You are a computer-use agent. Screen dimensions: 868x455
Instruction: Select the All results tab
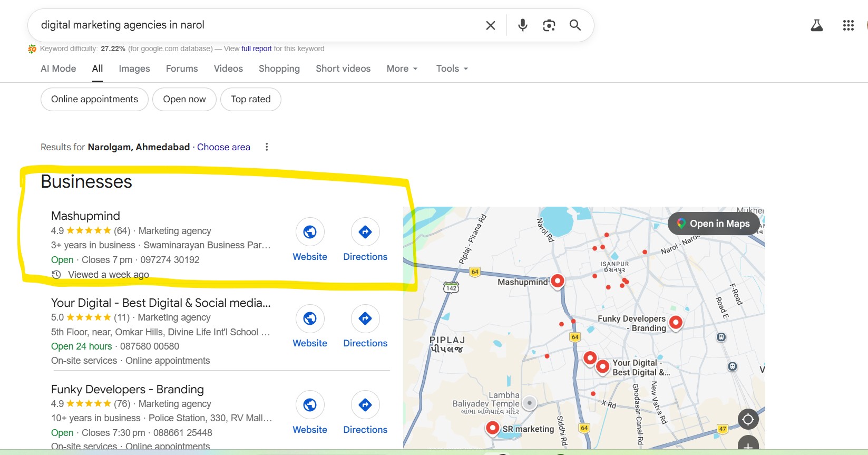pyautogui.click(x=97, y=69)
